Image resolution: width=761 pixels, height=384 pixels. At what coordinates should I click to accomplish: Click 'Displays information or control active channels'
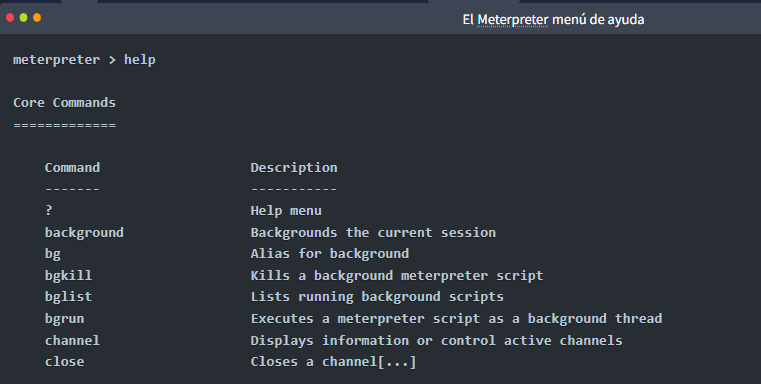(x=436, y=340)
